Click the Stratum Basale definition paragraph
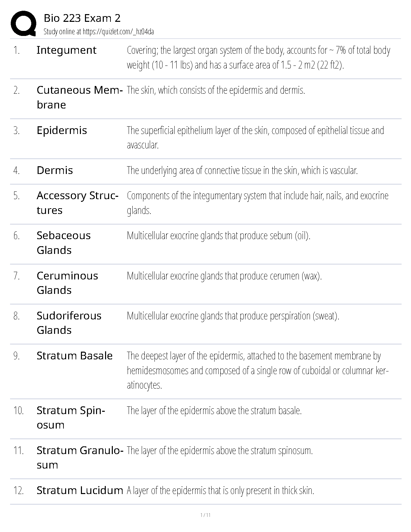The image size is (411, 532). coord(257,370)
